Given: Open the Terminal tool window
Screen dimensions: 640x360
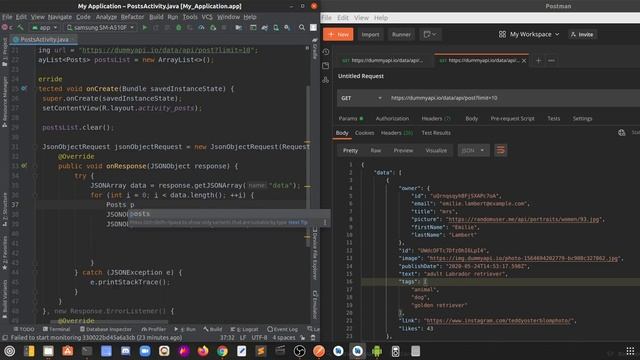Looking at the screenshot, I should 56,329.
